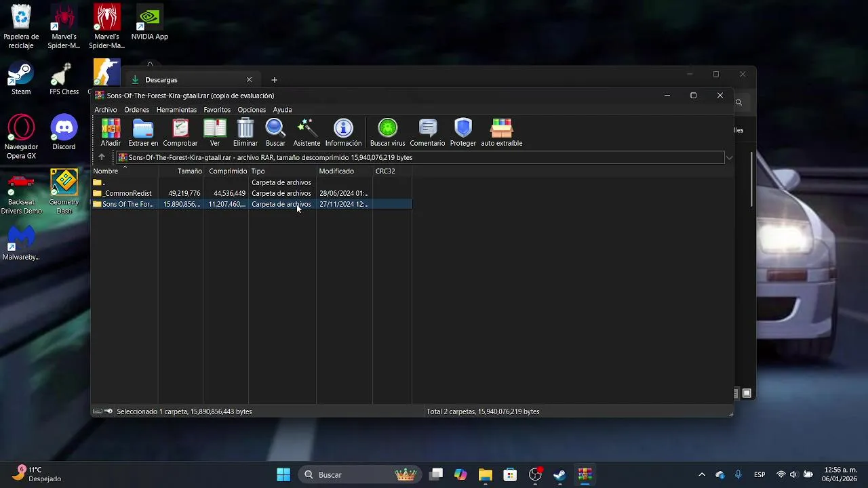Open the Steam desktop shortcut

21,79
